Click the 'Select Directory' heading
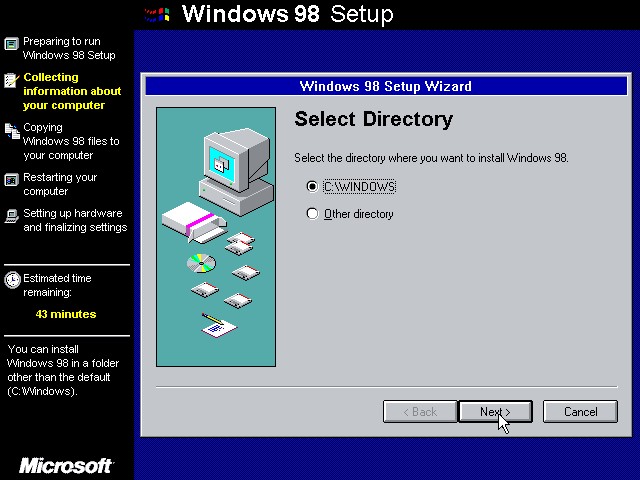The width and height of the screenshot is (640, 480). click(373, 119)
